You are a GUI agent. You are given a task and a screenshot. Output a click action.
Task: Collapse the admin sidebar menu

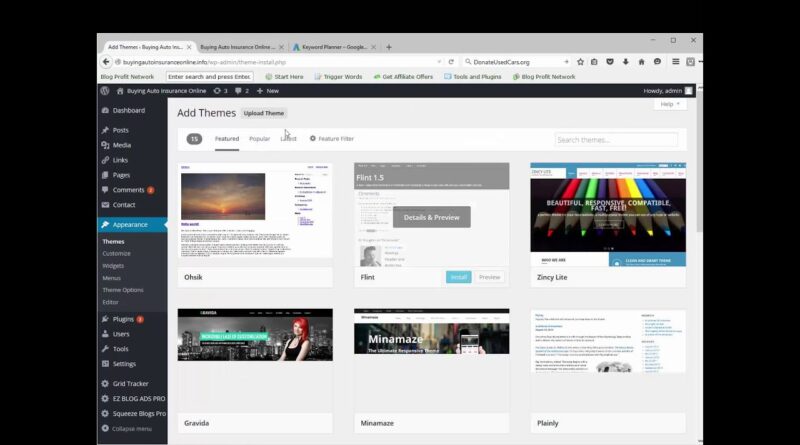coord(131,428)
